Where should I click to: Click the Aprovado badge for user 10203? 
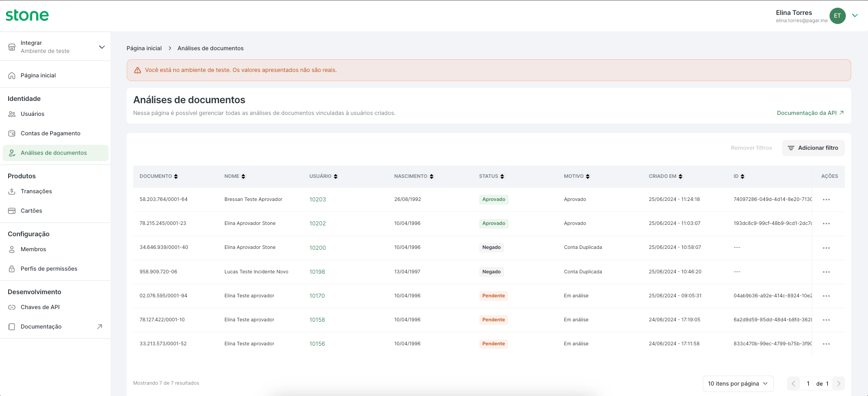[494, 200]
